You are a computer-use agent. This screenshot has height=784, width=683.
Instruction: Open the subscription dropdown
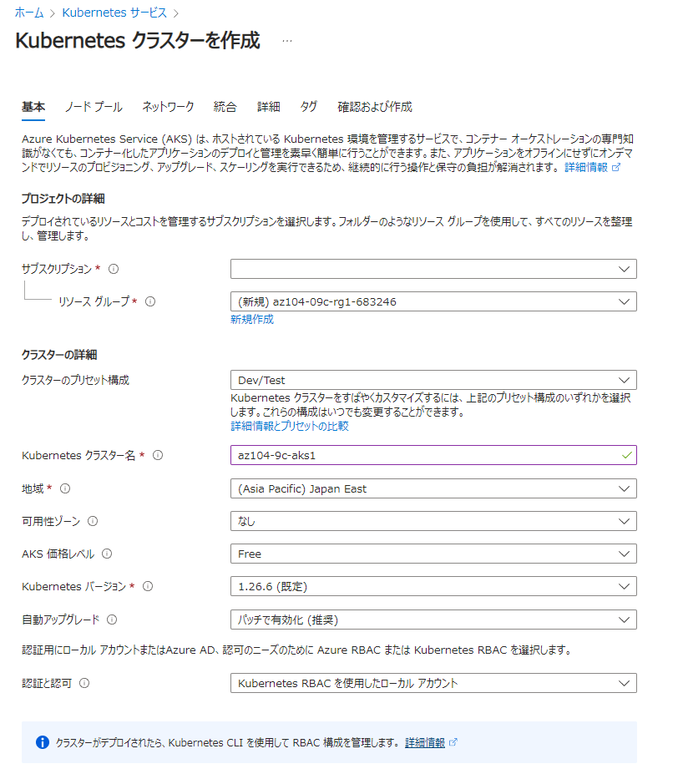[433, 269]
